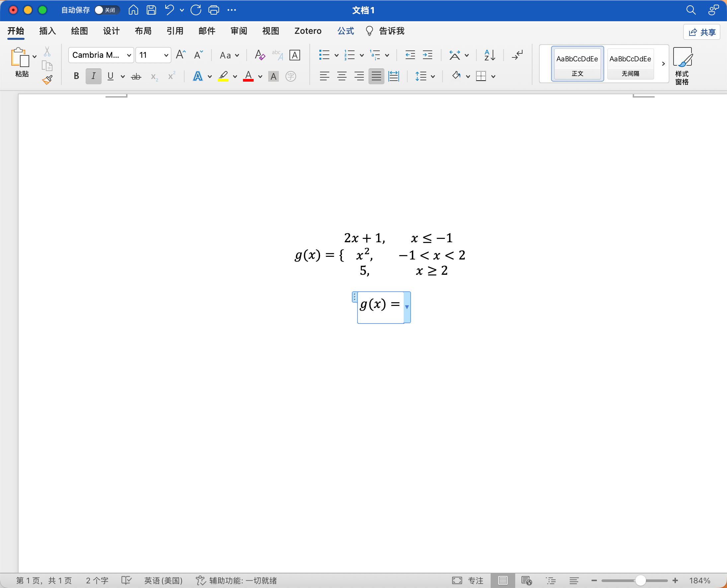Screen dimensions: 727x588
Task: Open the equation options dropdown arrow
Action: coord(407,308)
